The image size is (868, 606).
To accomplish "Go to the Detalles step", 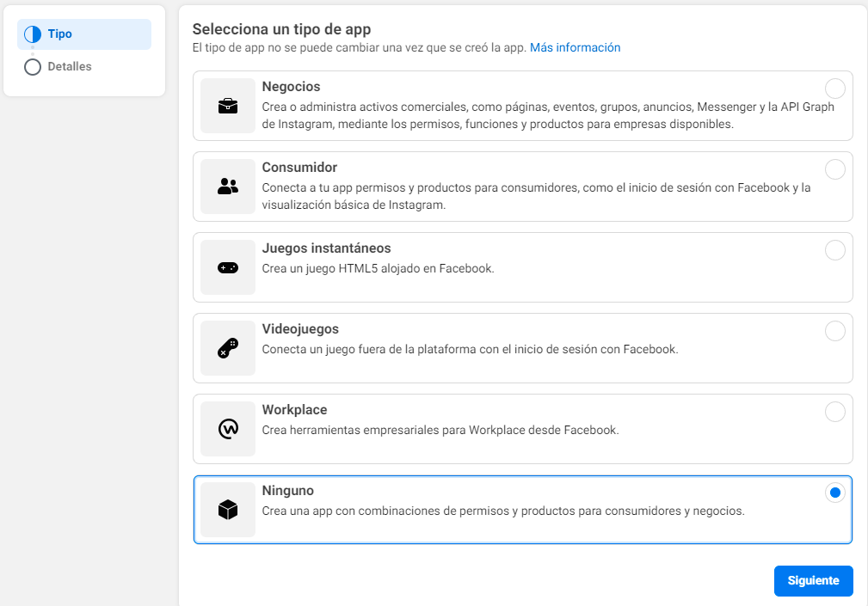I will click(58, 67).
